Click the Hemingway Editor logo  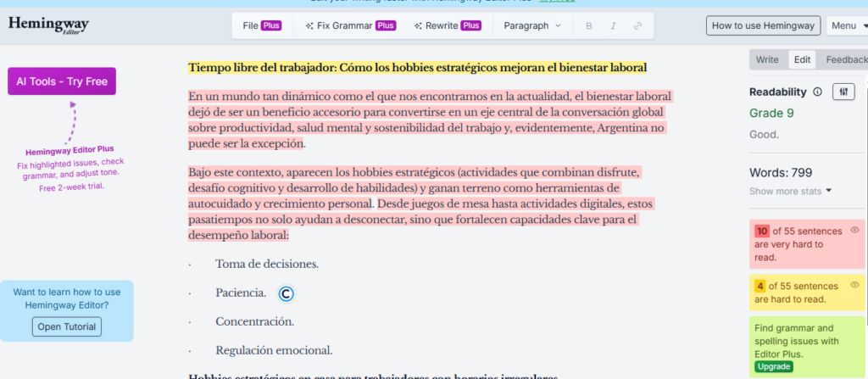[48, 25]
